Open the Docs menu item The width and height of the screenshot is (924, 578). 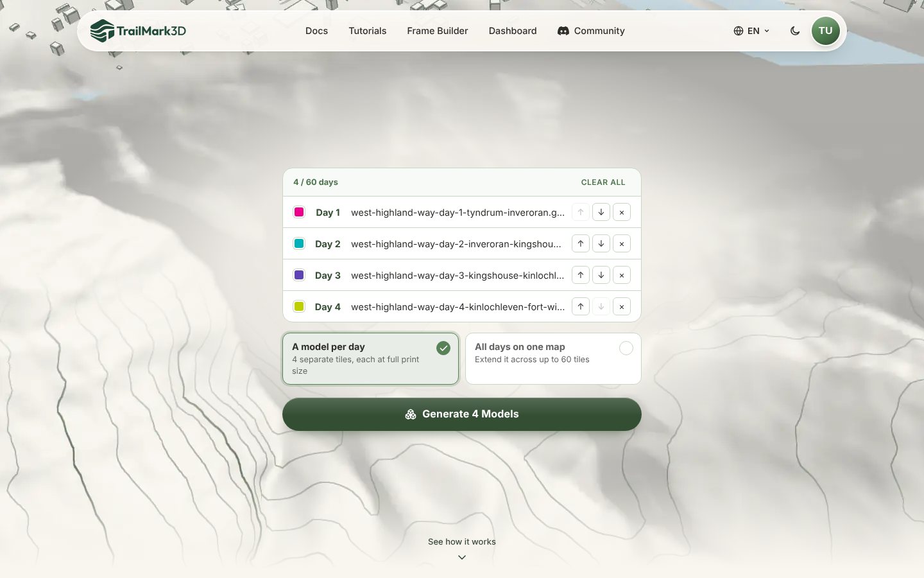click(316, 31)
